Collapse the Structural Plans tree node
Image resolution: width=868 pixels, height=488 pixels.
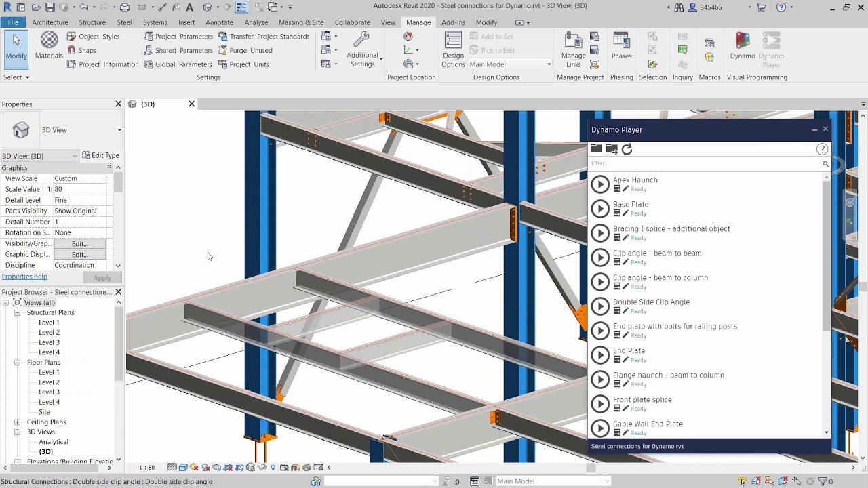click(x=18, y=312)
